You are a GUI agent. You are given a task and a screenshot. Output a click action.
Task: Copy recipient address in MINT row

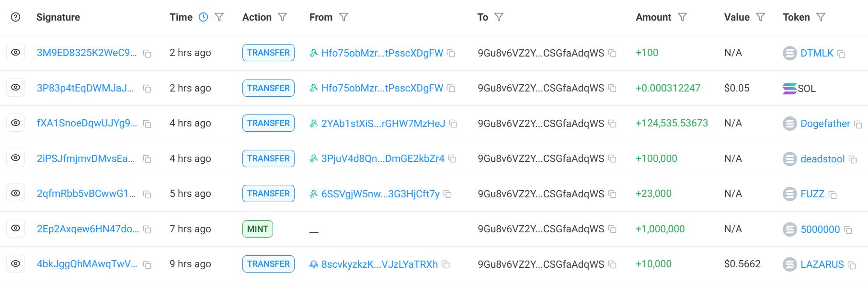click(x=612, y=229)
